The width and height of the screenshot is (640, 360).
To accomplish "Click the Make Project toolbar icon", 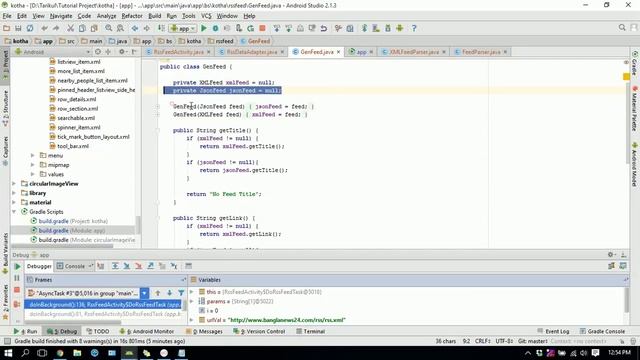I will coord(162,28).
